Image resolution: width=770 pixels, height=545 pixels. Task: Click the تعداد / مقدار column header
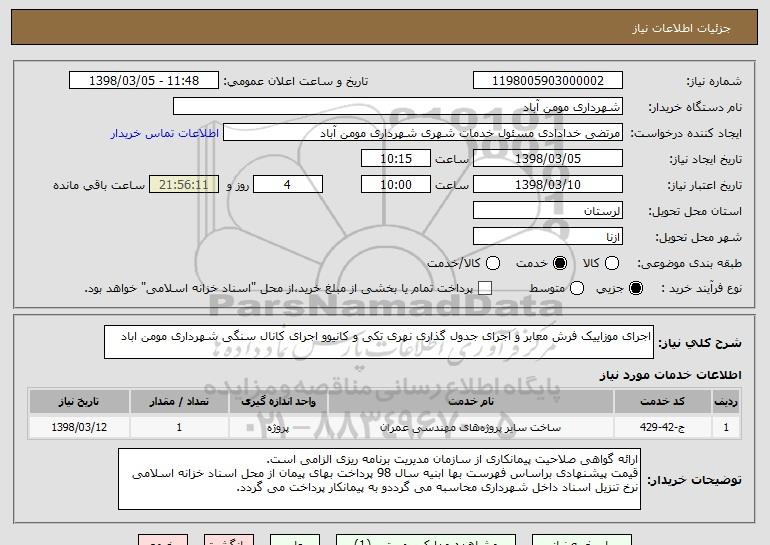179,402
